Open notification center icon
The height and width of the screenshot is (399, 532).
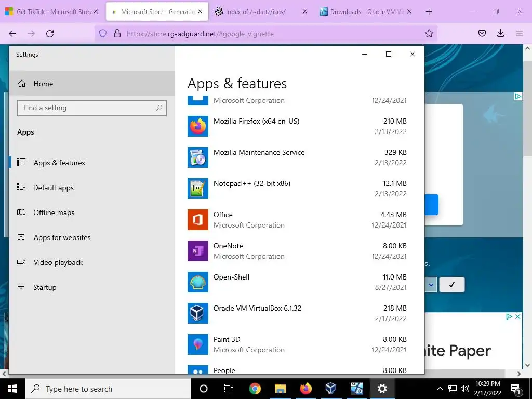click(x=515, y=389)
